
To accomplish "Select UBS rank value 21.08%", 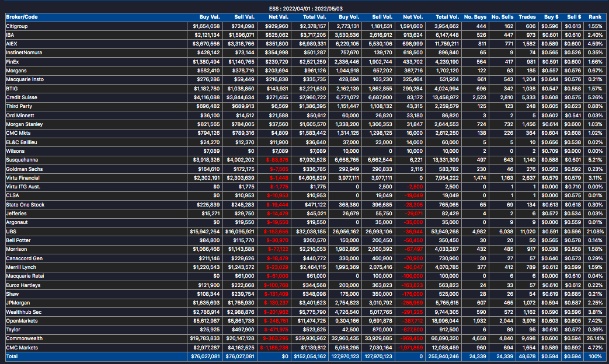I will (595, 231).
